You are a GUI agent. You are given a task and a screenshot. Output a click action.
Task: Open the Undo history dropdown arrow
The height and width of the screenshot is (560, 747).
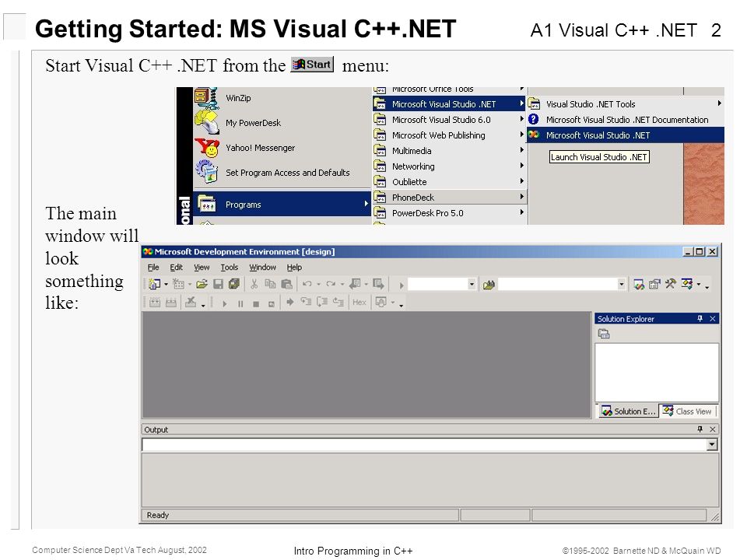point(318,285)
